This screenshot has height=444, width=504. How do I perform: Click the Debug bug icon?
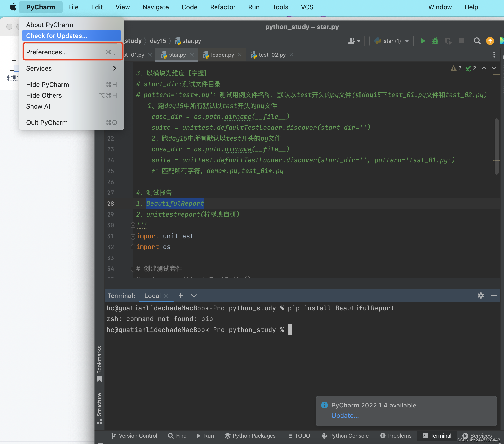[x=435, y=41]
